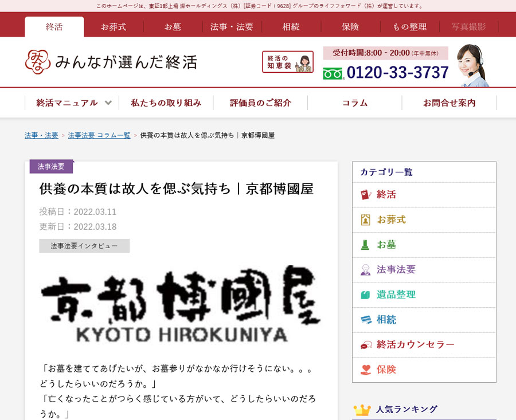Click the 保険 category heart icon

coord(366,370)
